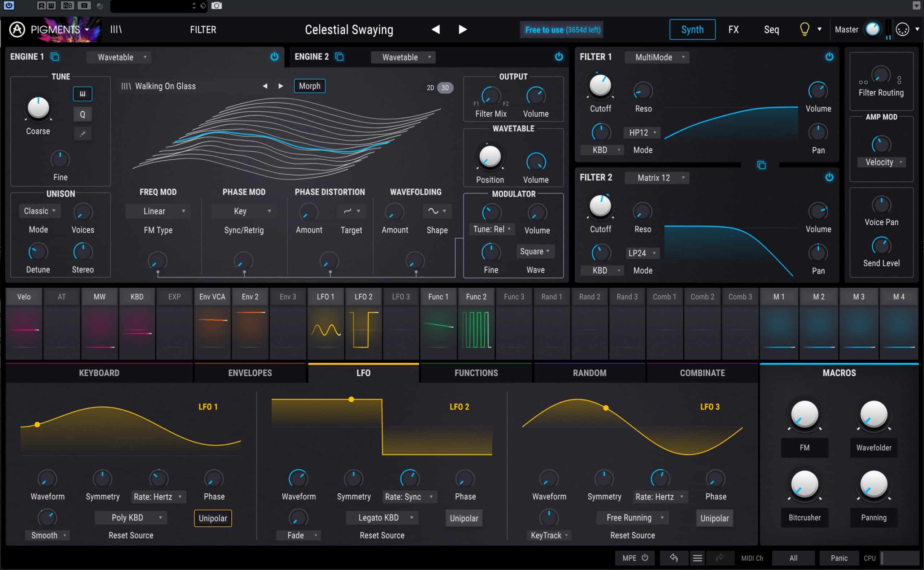Click the undo arrow in bottom bar
Viewport: 924px width, 570px height.
click(674, 558)
